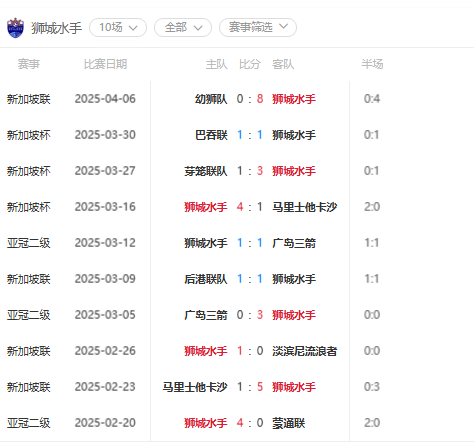Open the 赛事筛选 competition filter dropdown

258,27
